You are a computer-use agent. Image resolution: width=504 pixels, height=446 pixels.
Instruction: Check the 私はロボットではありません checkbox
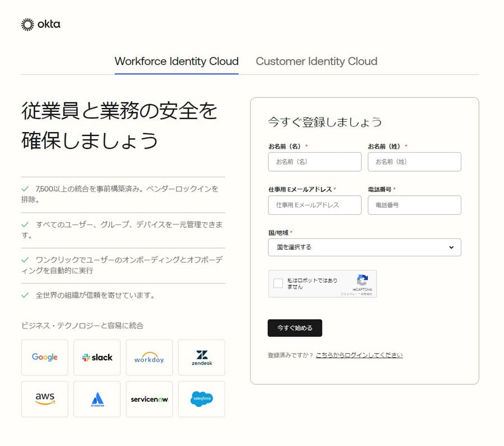coord(278,284)
